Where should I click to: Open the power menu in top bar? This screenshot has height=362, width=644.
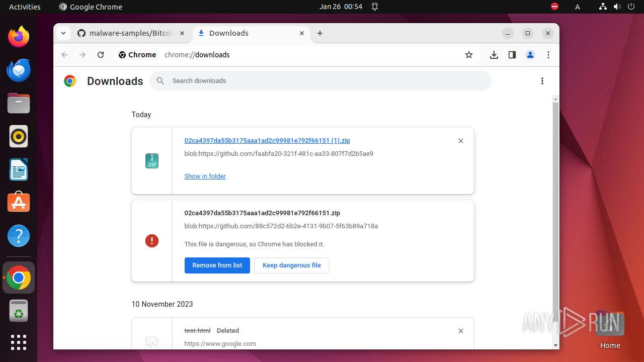pyautogui.click(x=631, y=7)
